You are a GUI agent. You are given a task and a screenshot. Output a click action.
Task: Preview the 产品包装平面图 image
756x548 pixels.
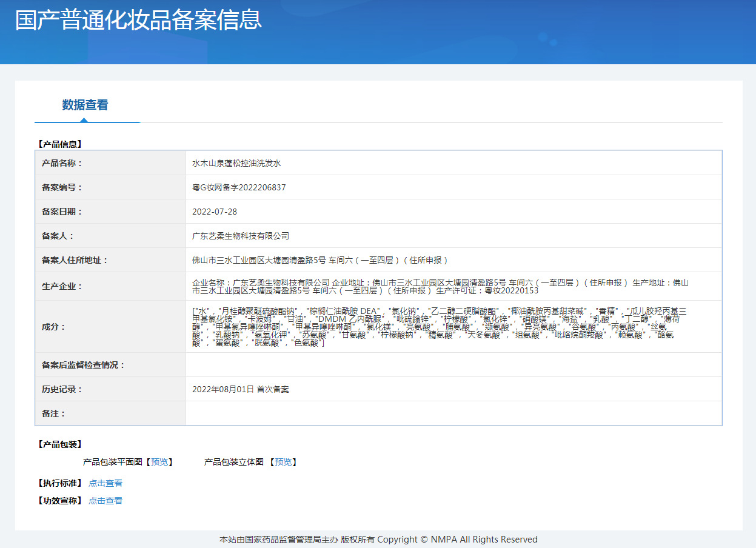pyautogui.click(x=161, y=462)
